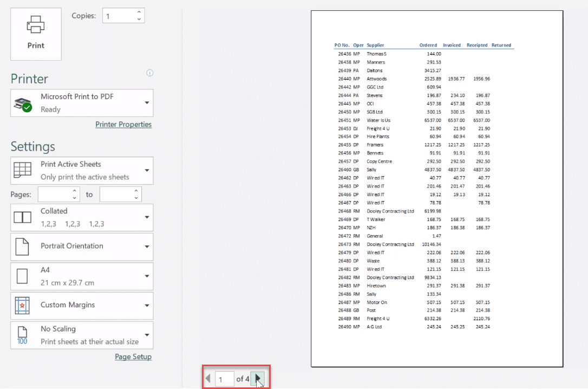Expand the A4 paper size dropdown
Screen dimensions: 588x389
[x=147, y=276]
